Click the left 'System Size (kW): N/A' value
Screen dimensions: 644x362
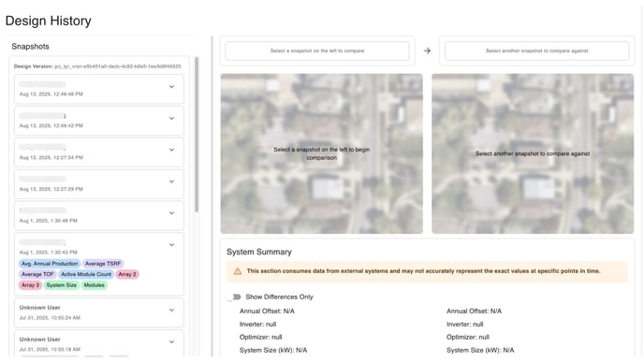pyautogui.click(x=273, y=350)
